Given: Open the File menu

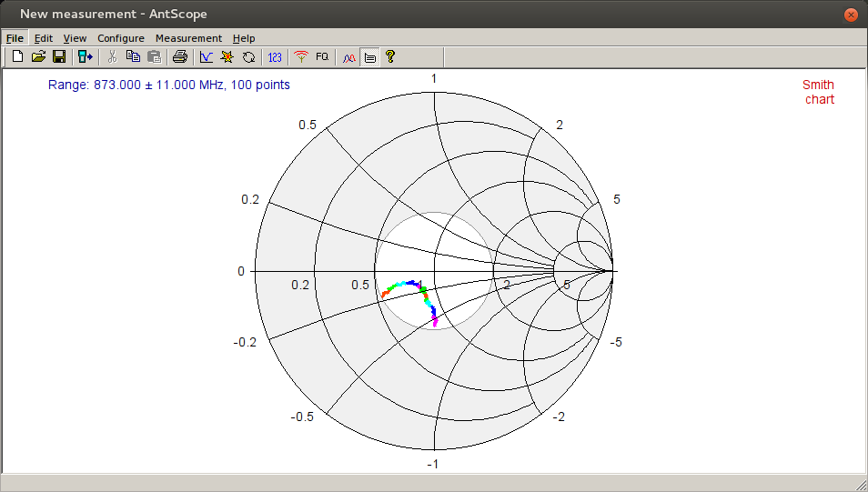Looking at the screenshot, I should [x=15, y=38].
